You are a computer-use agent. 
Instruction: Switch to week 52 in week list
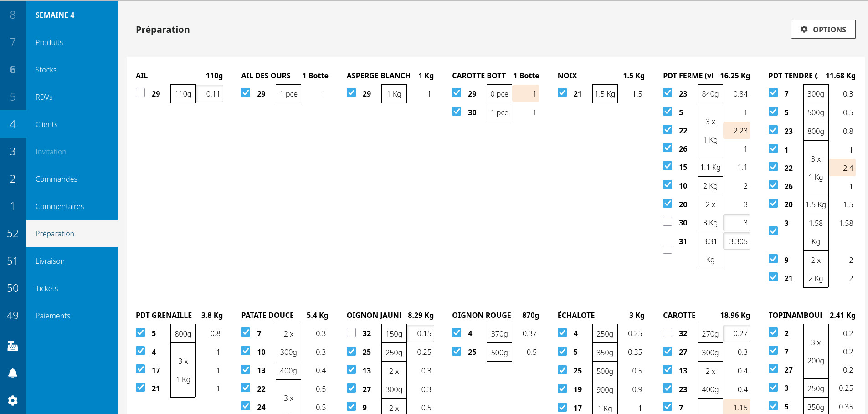13,234
